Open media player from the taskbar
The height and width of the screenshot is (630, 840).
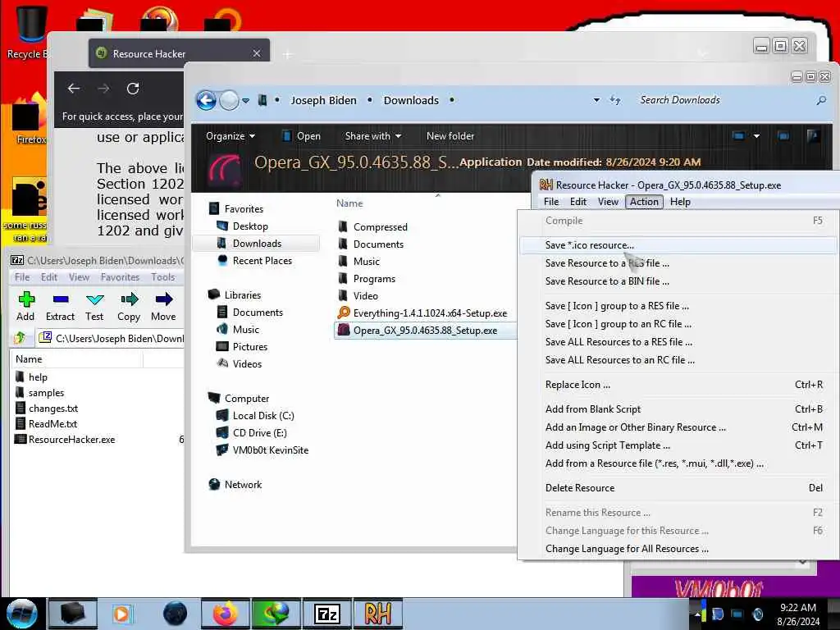coord(122,614)
